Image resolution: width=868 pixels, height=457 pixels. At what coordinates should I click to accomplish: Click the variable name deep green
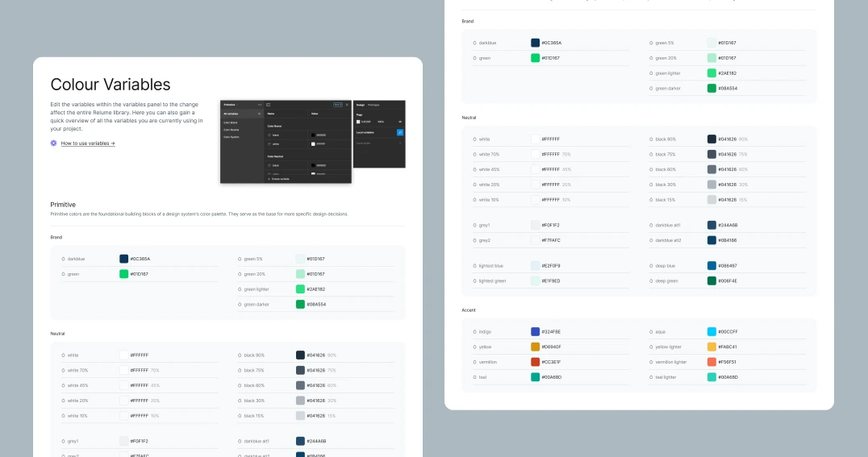(x=666, y=281)
